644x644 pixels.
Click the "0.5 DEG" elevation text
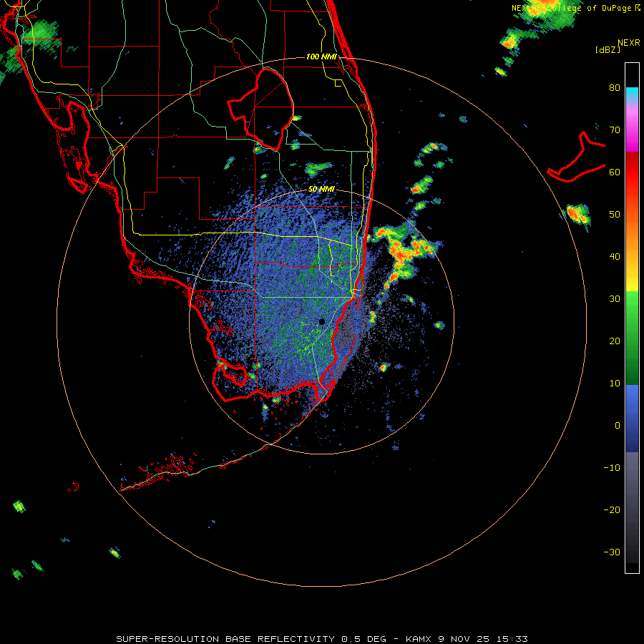[364, 639]
